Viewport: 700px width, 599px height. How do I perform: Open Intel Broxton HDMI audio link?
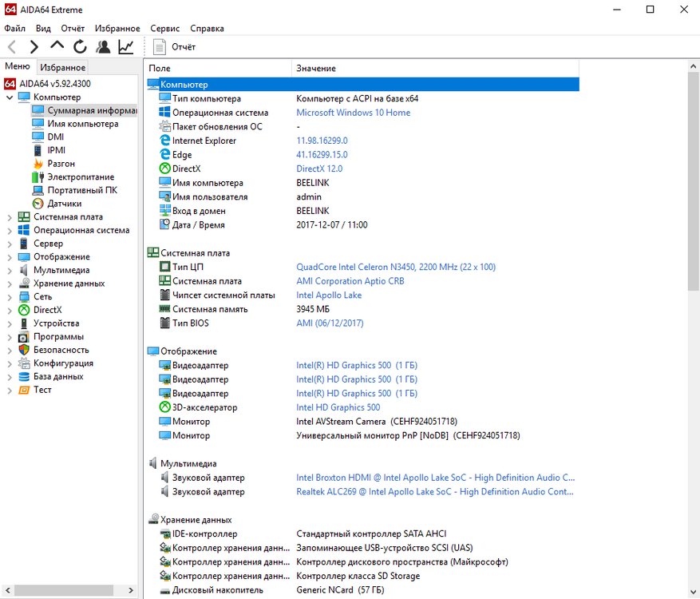click(x=435, y=478)
